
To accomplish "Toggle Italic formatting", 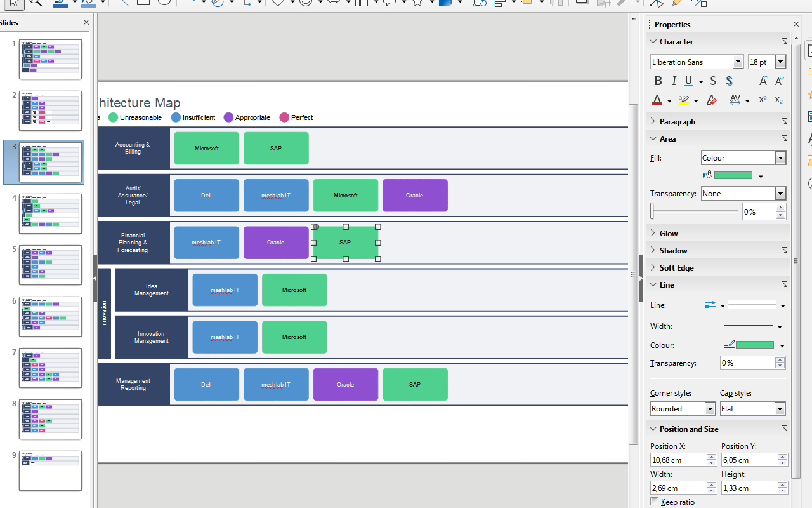I will coord(674,81).
